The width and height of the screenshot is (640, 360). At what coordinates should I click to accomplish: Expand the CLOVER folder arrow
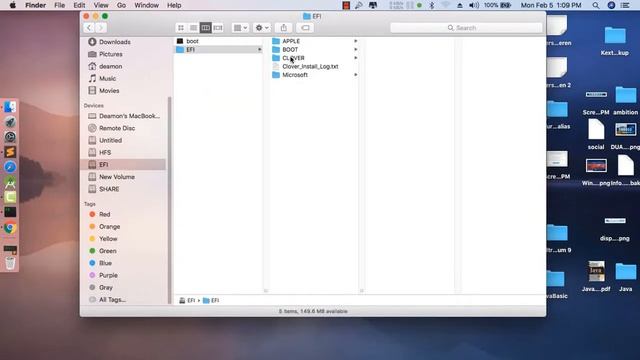click(x=356, y=58)
